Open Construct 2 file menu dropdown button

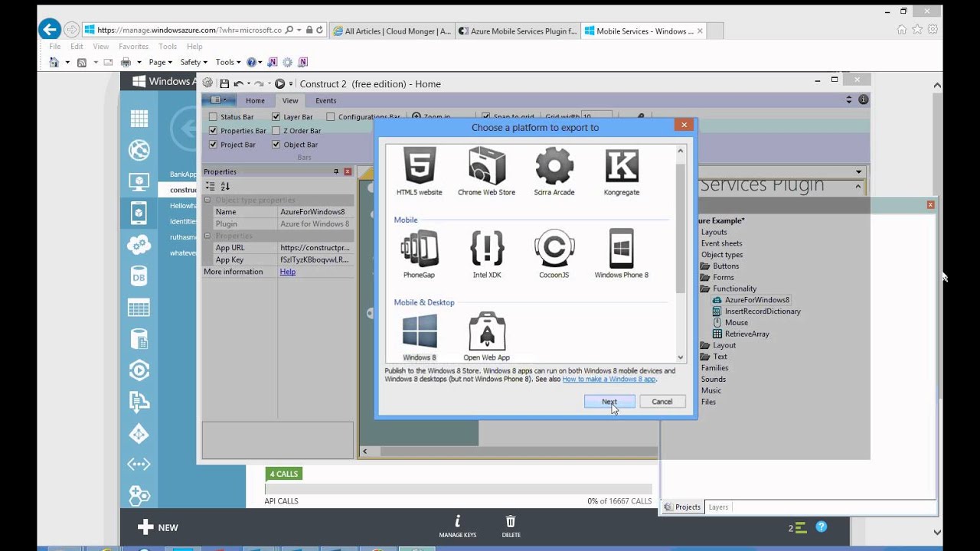pos(218,100)
